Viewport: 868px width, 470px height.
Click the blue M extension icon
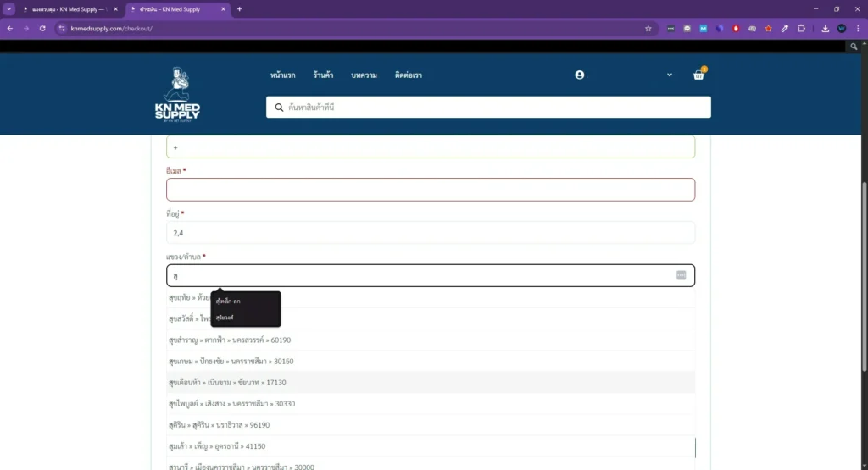point(703,28)
